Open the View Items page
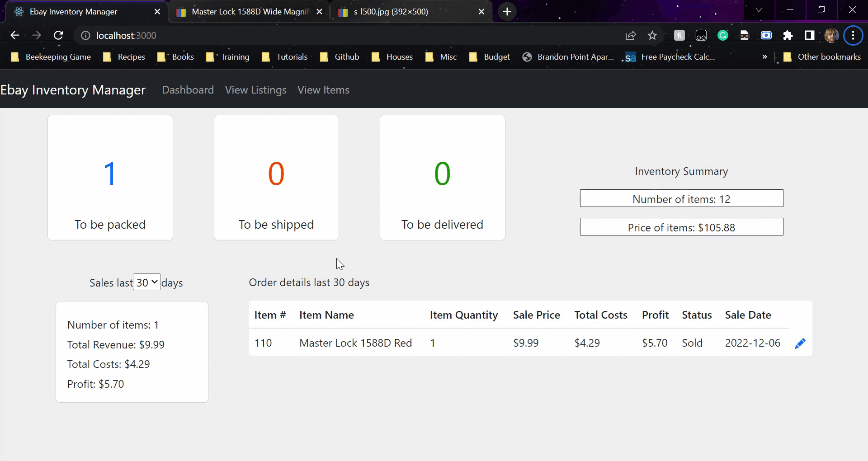Viewport: 868px width, 461px height. [x=323, y=90]
